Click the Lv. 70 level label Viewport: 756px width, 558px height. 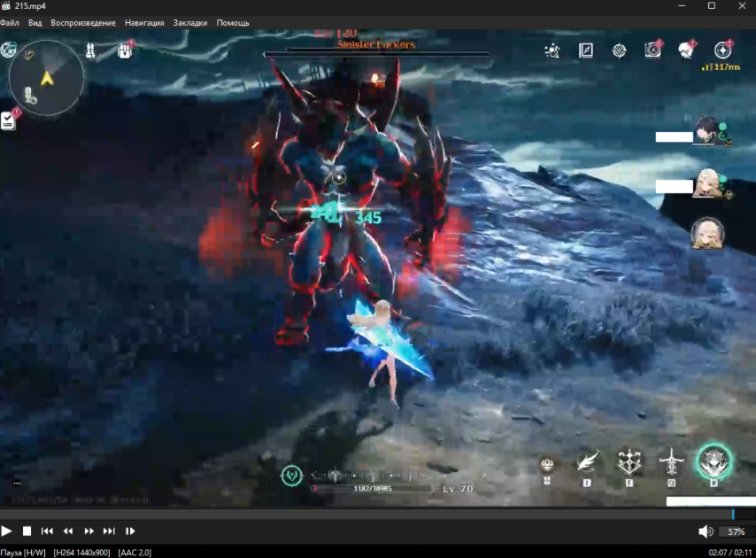coord(458,489)
